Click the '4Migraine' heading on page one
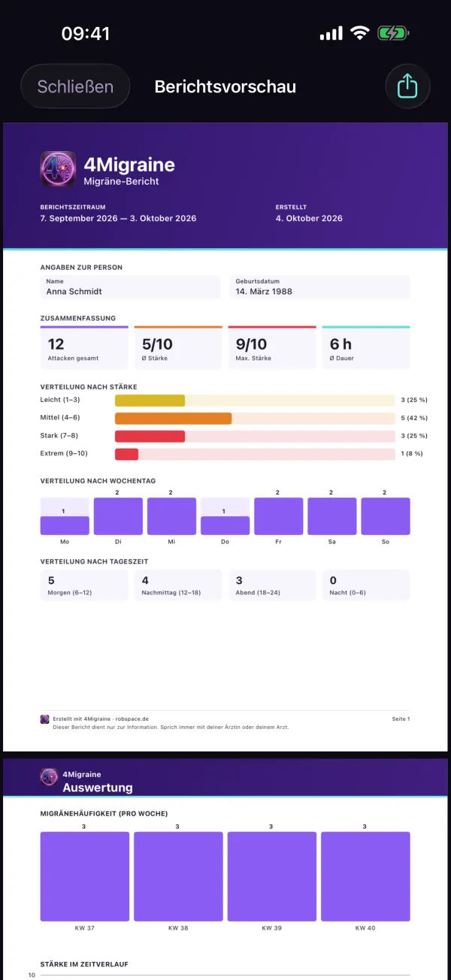 [129, 165]
